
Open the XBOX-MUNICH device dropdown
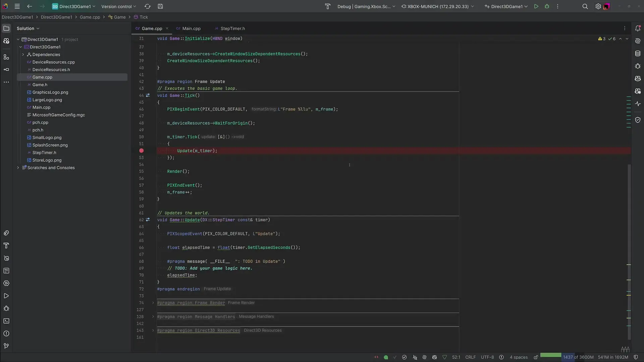click(438, 6)
